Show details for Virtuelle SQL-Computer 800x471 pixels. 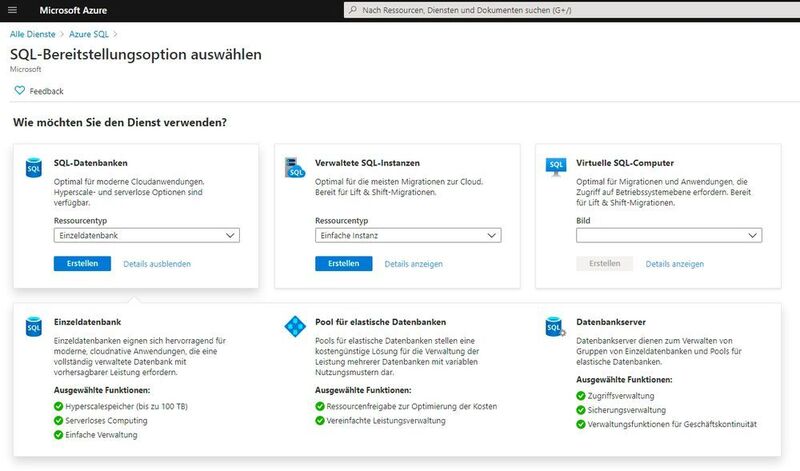(674, 264)
